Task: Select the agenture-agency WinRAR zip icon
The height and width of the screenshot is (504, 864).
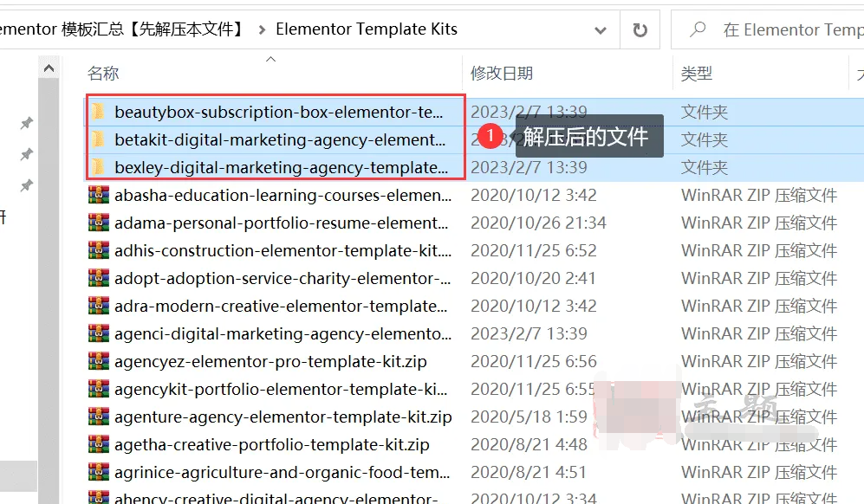Action: tap(99, 417)
